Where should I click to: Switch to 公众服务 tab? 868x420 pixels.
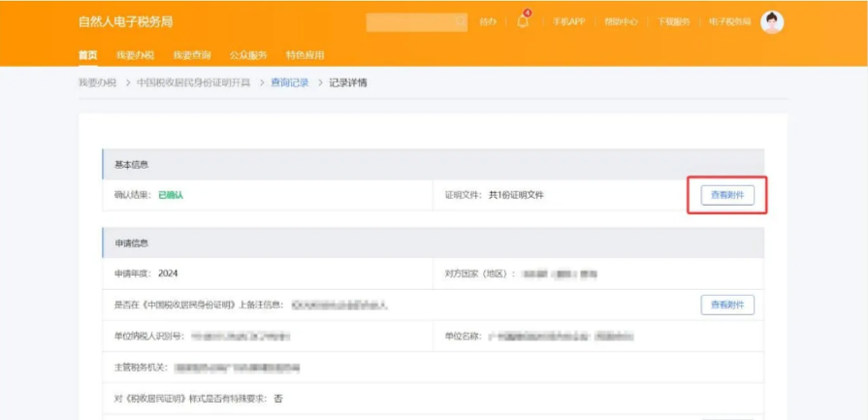pyautogui.click(x=248, y=55)
